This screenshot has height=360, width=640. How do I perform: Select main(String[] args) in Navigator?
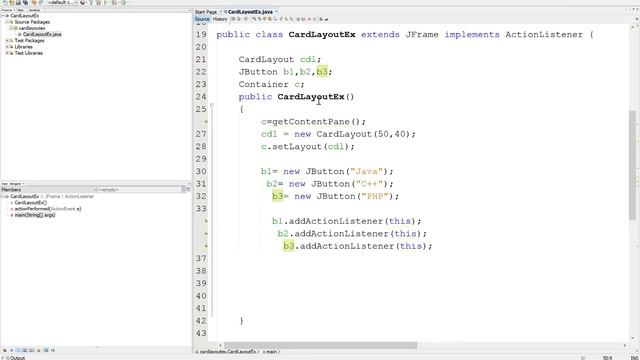[35, 215]
